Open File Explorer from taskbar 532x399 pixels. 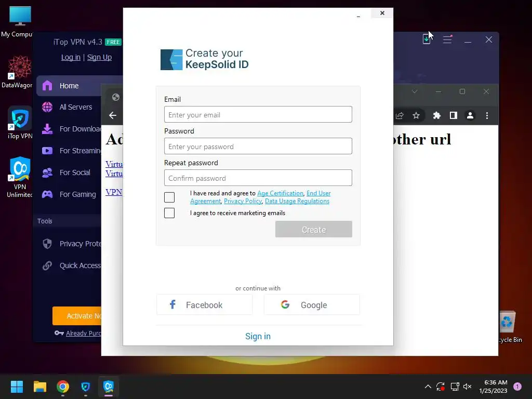point(39,387)
